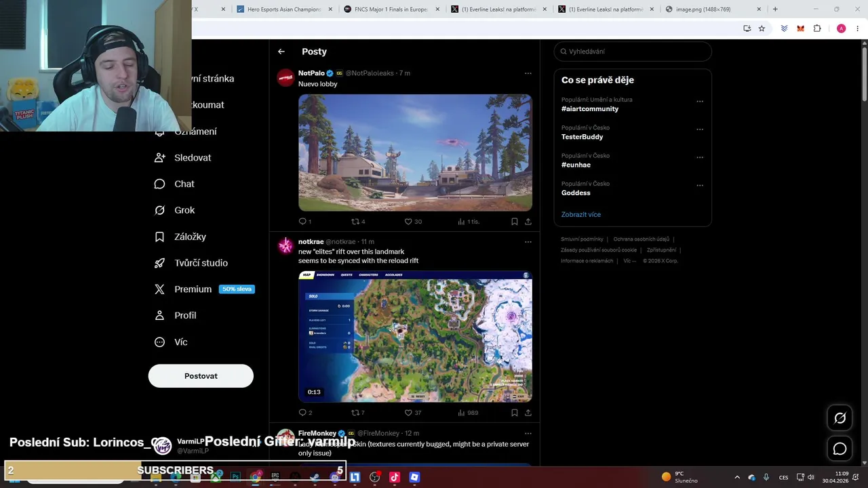Open options for Goddess trend
This screenshot has width=868, height=488.
coord(700,185)
